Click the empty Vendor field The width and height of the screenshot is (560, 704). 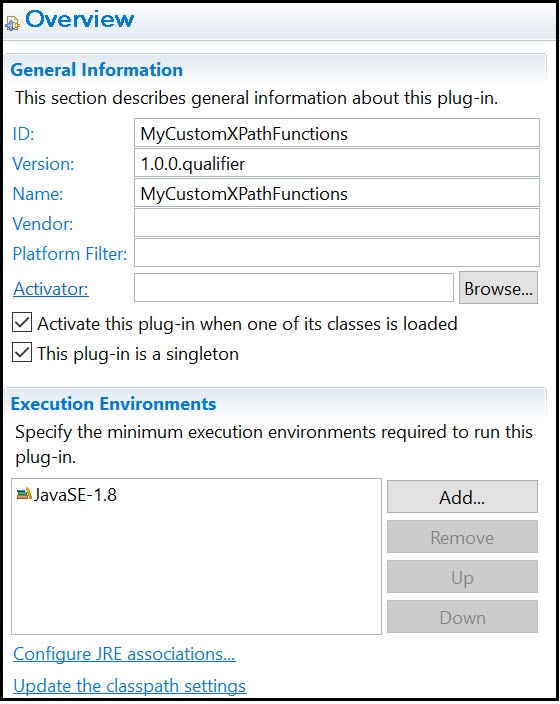337,223
